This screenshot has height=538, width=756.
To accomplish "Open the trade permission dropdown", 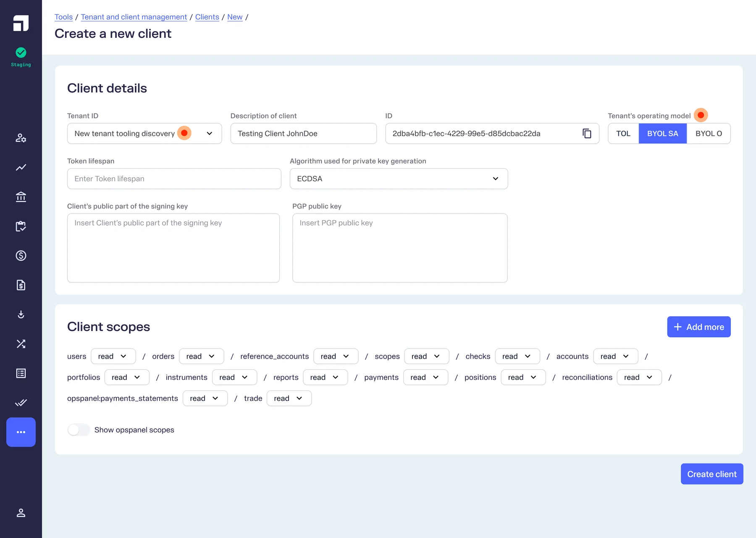I will tap(289, 398).
